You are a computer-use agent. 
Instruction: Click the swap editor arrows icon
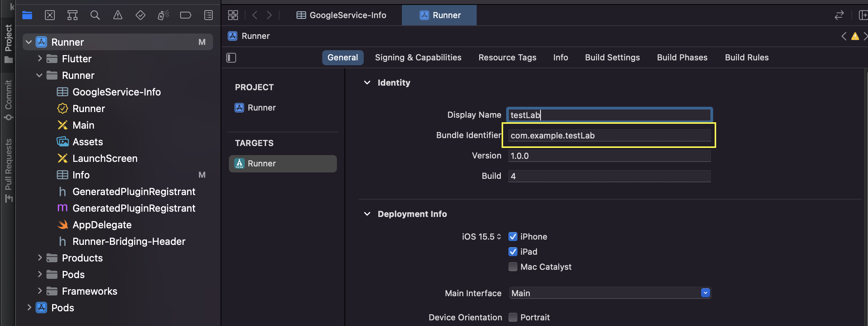[x=839, y=15]
